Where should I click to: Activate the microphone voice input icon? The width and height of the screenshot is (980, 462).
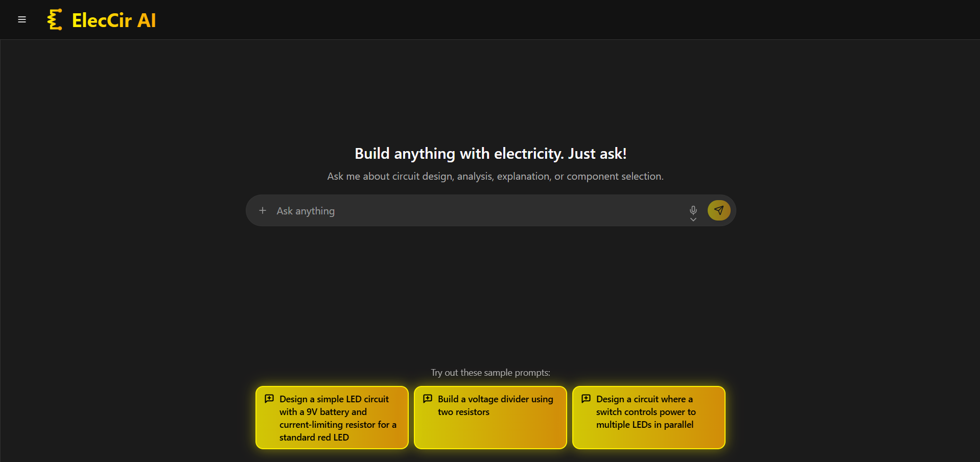point(693,209)
